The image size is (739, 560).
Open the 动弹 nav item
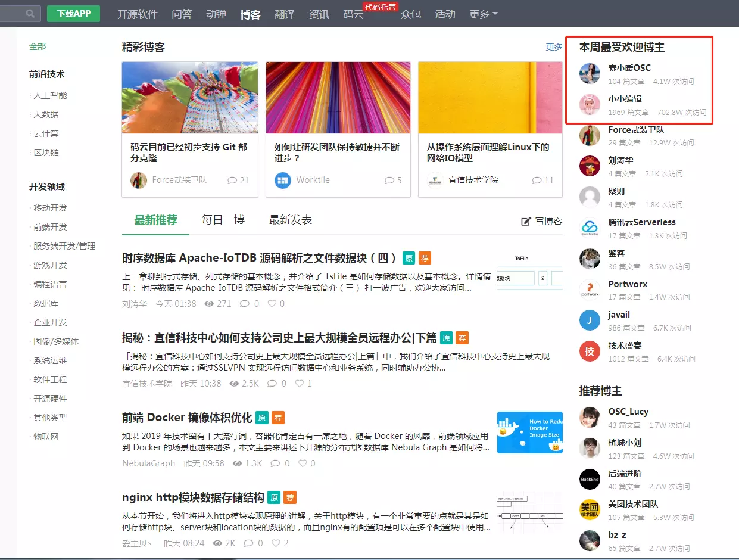coord(216,14)
